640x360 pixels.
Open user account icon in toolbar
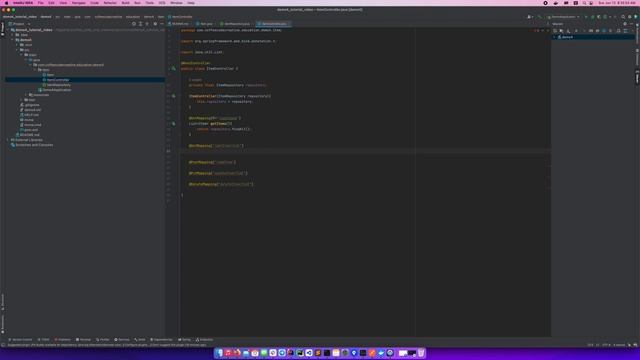tap(529, 17)
